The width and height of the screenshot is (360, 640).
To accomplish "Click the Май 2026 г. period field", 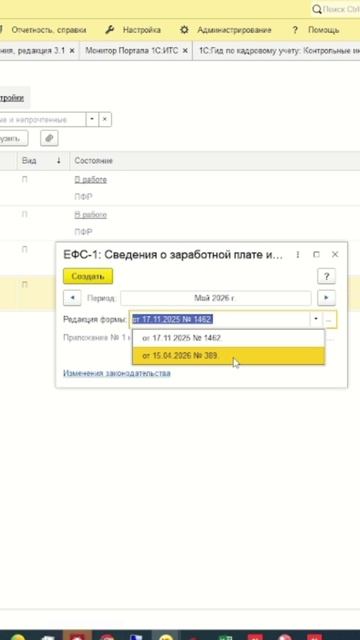I will (x=216, y=298).
